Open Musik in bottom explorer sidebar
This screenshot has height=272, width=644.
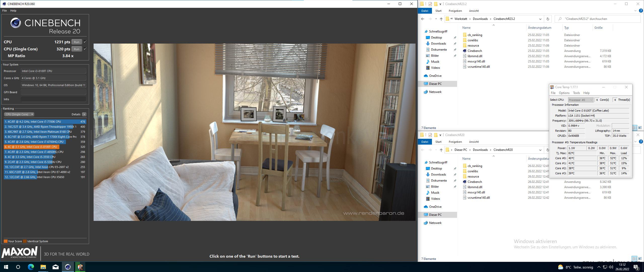[x=435, y=193]
